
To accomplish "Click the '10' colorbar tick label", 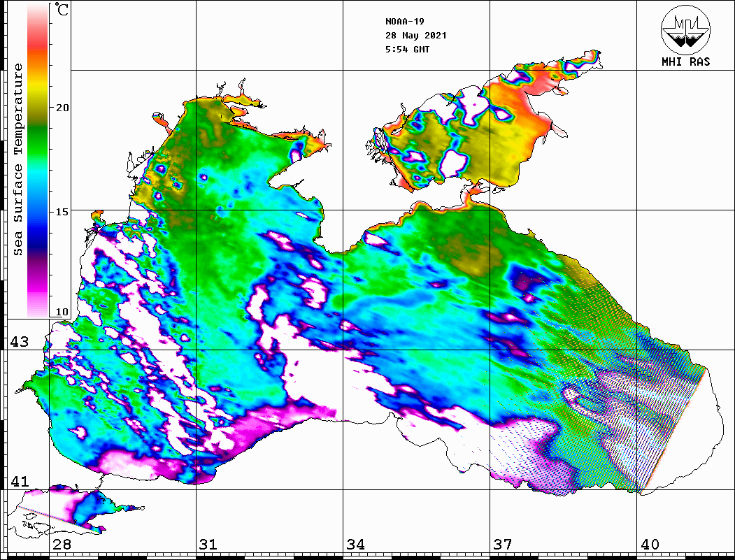I will pos(62,312).
